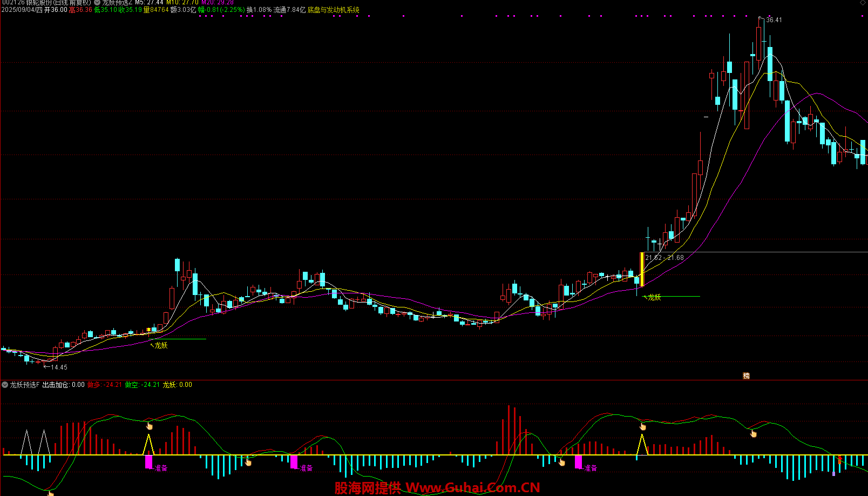The height and width of the screenshot is (496, 868).
Task: Click the 36.41 high price marker
Action: (x=774, y=20)
